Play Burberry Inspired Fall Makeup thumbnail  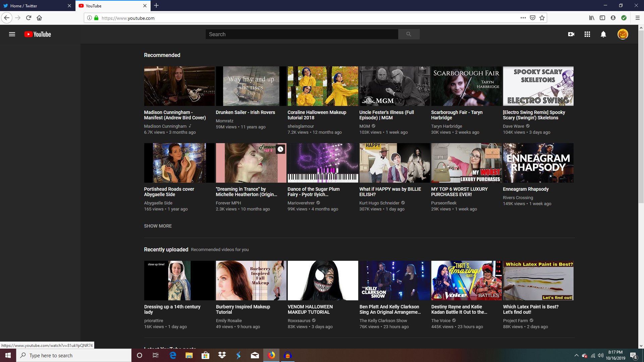coord(251,281)
